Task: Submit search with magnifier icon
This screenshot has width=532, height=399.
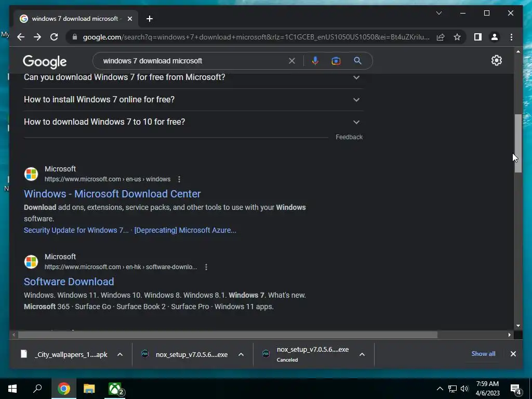Action: (x=357, y=61)
